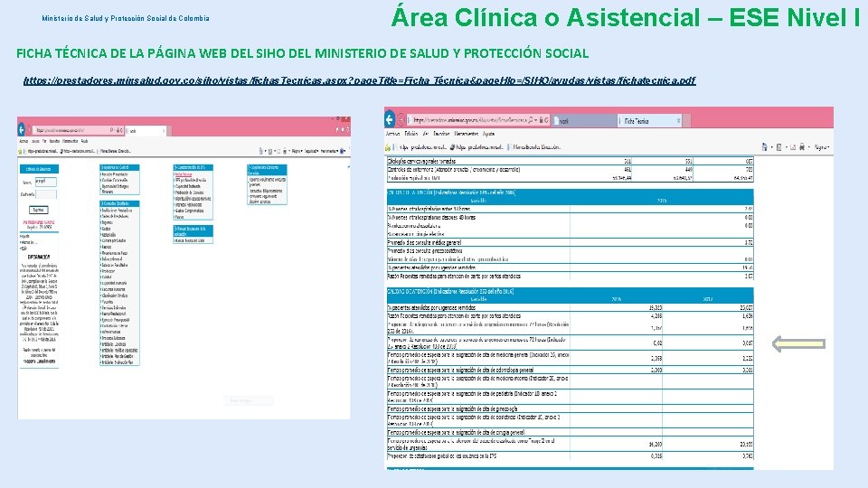This screenshot has height=488, width=868.
Task: Click the Home icon at the top right of the left browser's title bar
Action: point(337,129)
